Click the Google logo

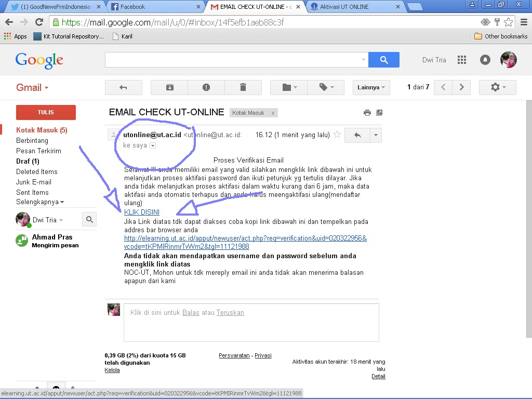pyautogui.click(x=39, y=60)
